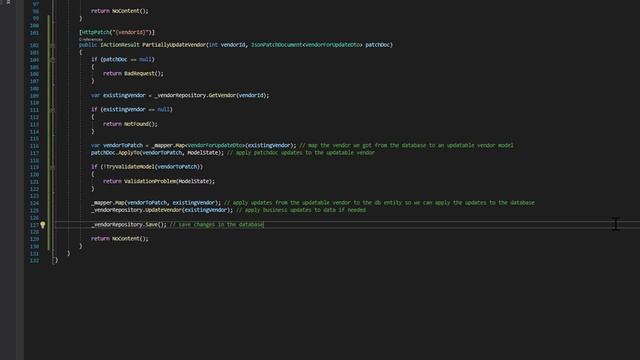This screenshot has height=360, width=640.
Task: Click BadRequest() on line 106
Action: tap(144, 73)
